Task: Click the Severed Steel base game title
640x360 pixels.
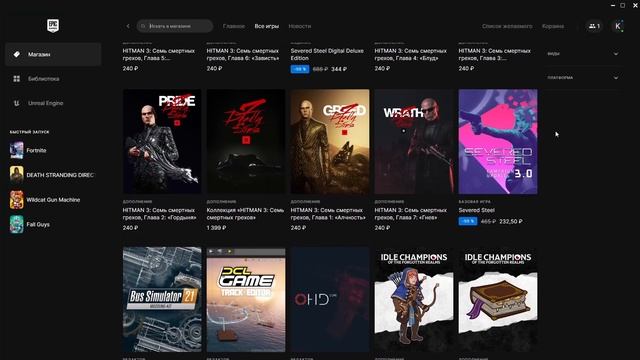Action: [x=476, y=210]
